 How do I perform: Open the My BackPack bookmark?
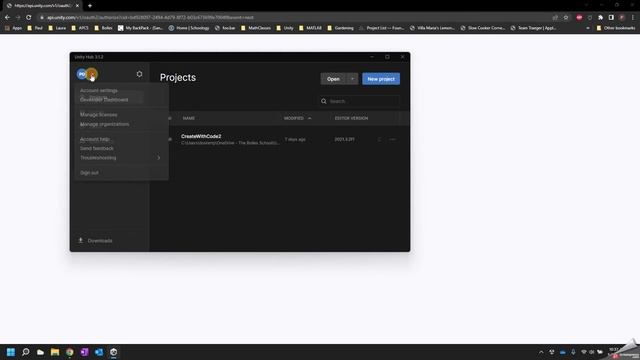[140, 28]
